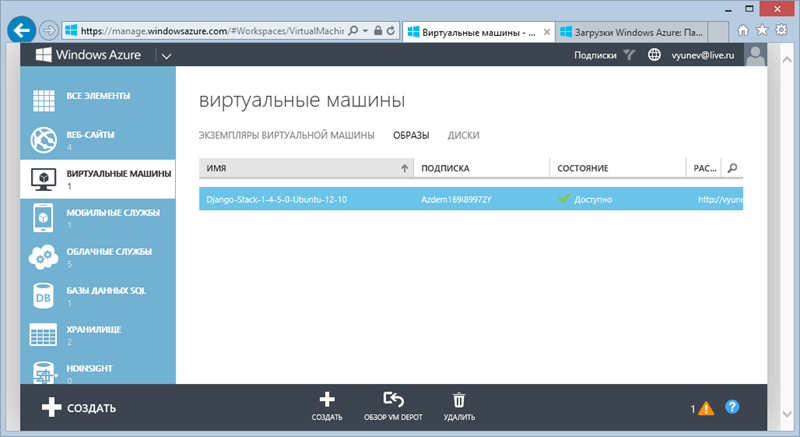Screen dimensions: 800x437
Task: Open the SQL Databases DB icon
Action: [x=43, y=296]
